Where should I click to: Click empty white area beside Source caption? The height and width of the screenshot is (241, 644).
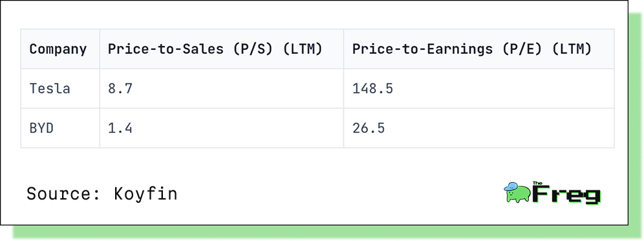(x=328, y=193)
